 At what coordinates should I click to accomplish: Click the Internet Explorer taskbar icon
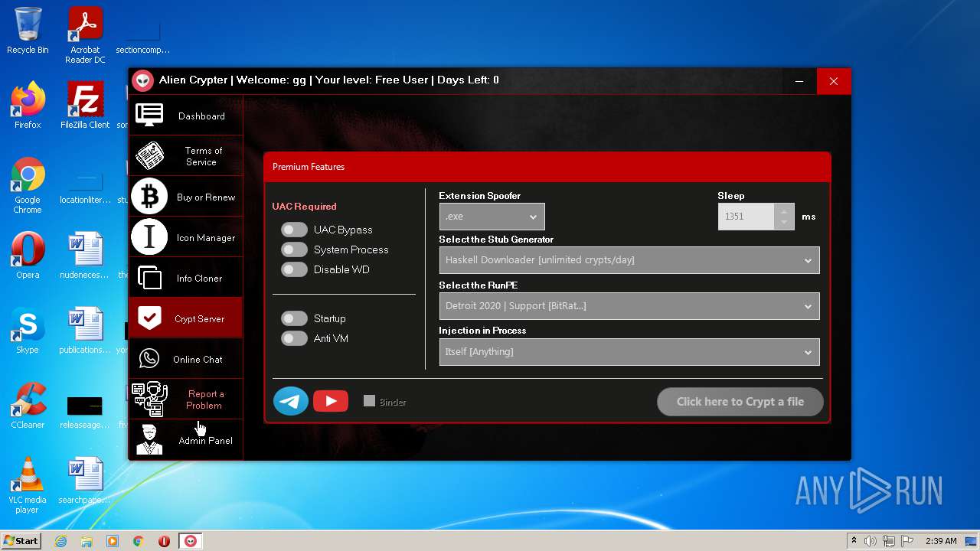point(60,541)
